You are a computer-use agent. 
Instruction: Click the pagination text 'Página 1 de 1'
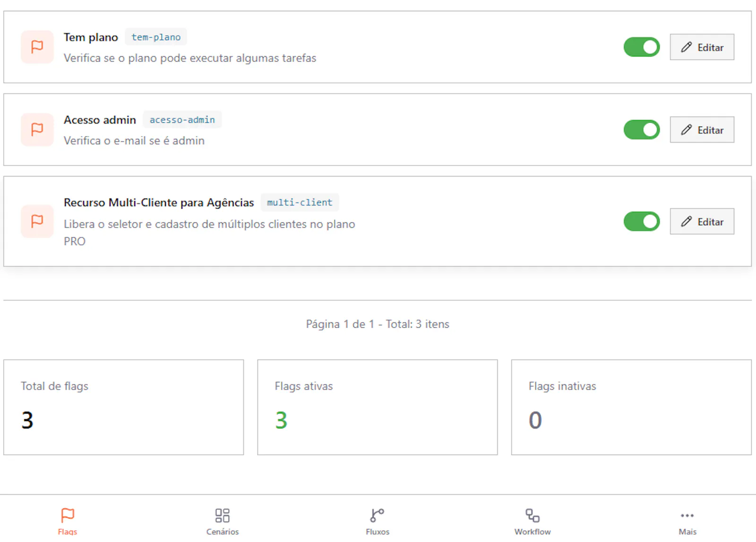click(x=340, y=324)
